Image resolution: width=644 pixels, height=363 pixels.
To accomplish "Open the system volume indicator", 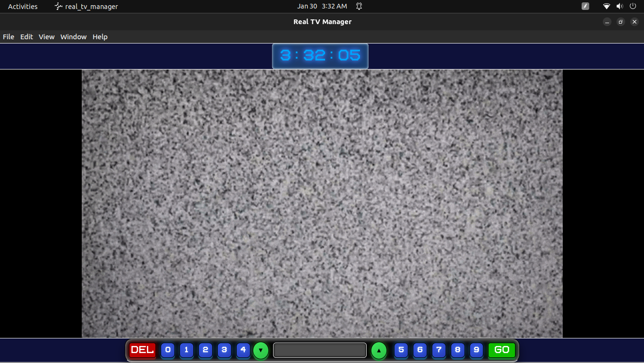I will [619, 7].
